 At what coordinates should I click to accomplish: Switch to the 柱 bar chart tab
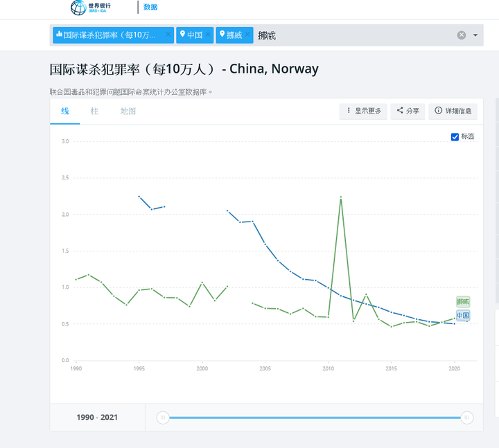point(94,111)
